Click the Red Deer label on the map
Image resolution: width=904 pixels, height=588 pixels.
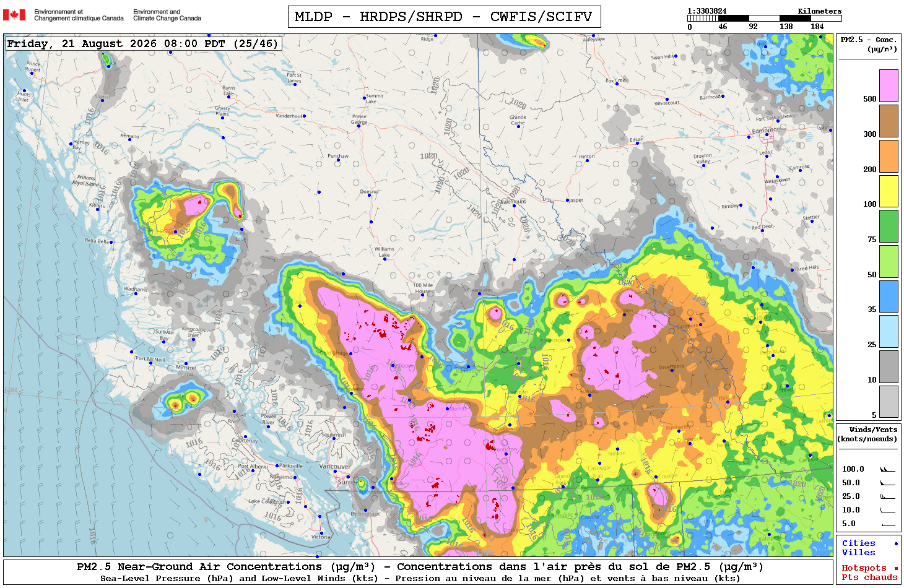[x=762, y=227]
